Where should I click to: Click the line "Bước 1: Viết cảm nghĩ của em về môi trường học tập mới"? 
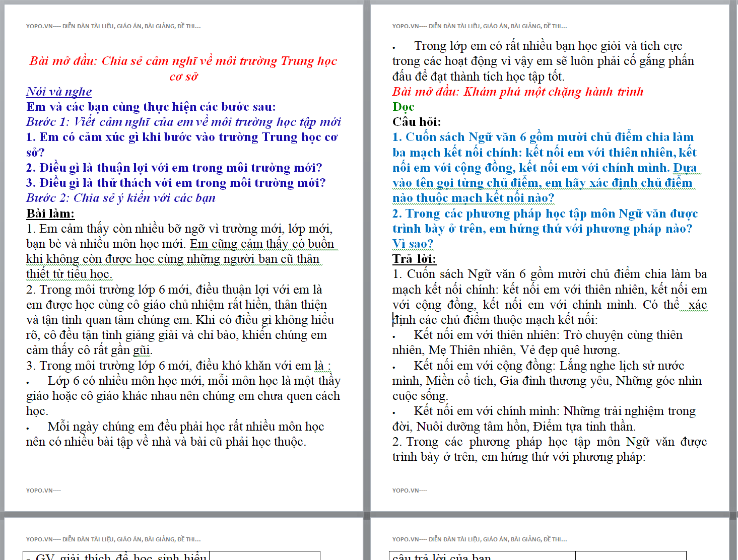pos(183,122)
